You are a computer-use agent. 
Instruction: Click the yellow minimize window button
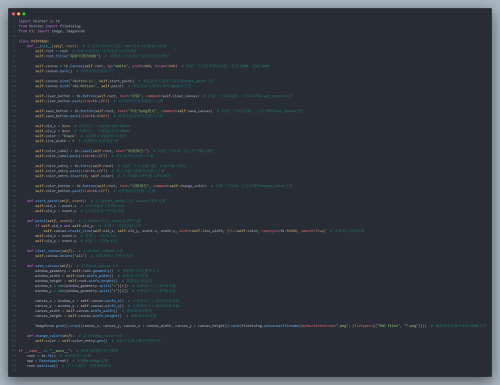click(x=19, y=14)
